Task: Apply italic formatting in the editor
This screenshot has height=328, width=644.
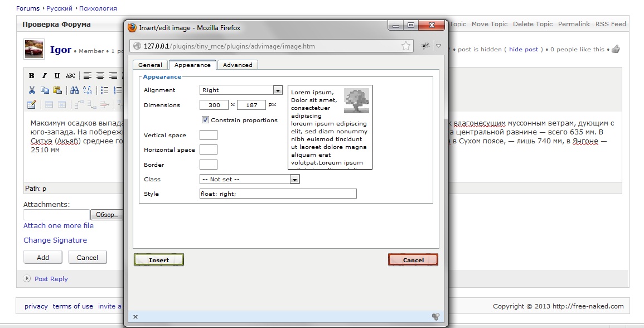Action: click(44, 76)
